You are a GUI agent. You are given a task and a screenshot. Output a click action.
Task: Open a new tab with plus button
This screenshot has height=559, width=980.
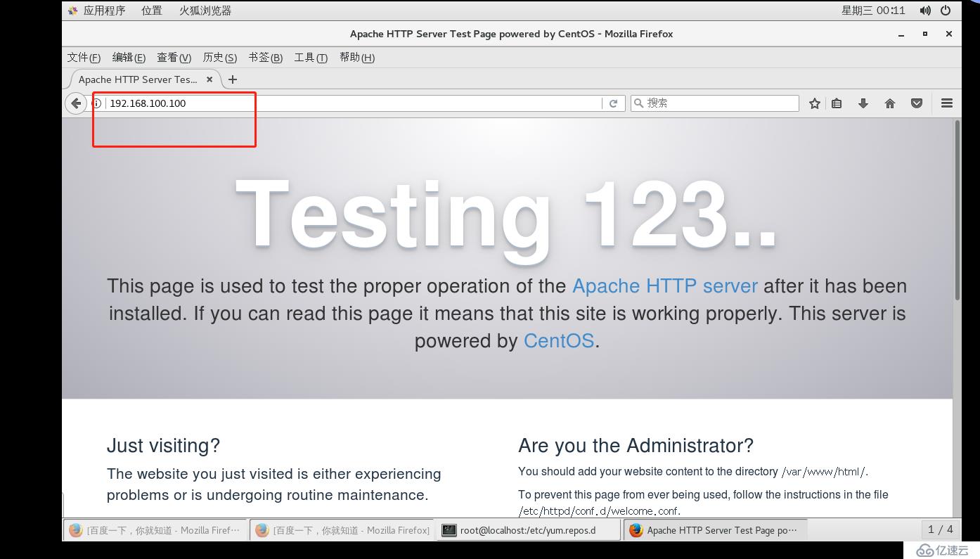click(233, 79)
